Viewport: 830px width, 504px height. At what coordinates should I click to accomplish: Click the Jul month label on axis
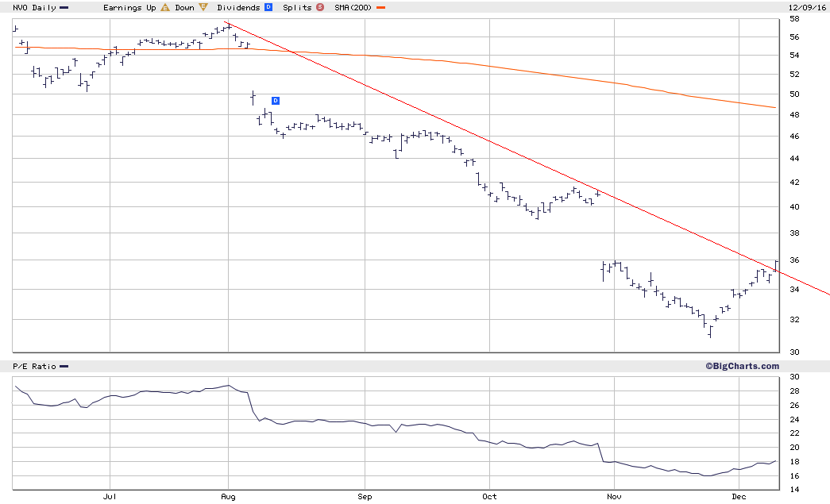coord(110,496)
